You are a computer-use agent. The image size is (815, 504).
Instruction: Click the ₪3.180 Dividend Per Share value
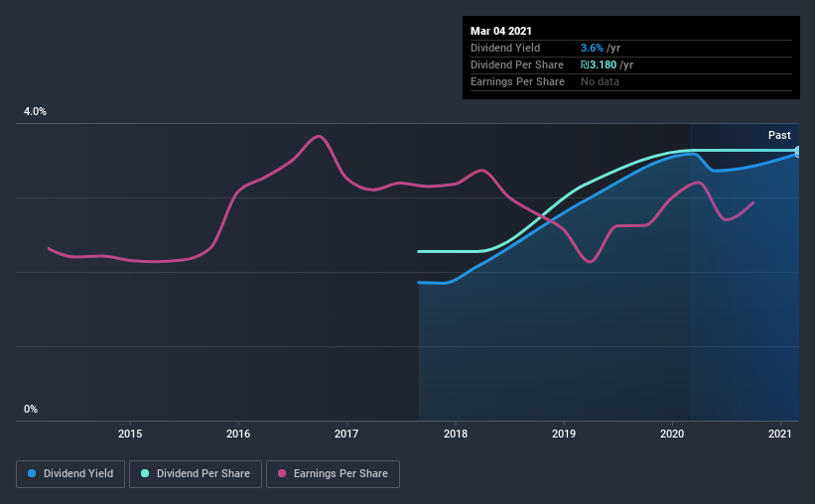pos(599,64)
